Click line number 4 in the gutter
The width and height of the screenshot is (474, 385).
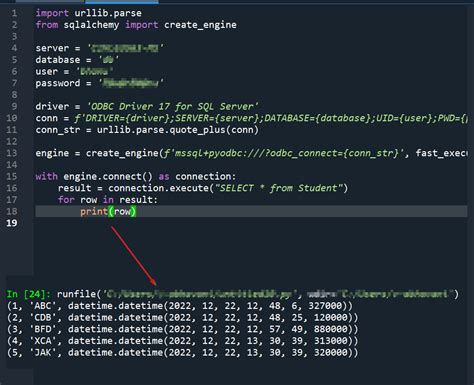click(14, 48)
